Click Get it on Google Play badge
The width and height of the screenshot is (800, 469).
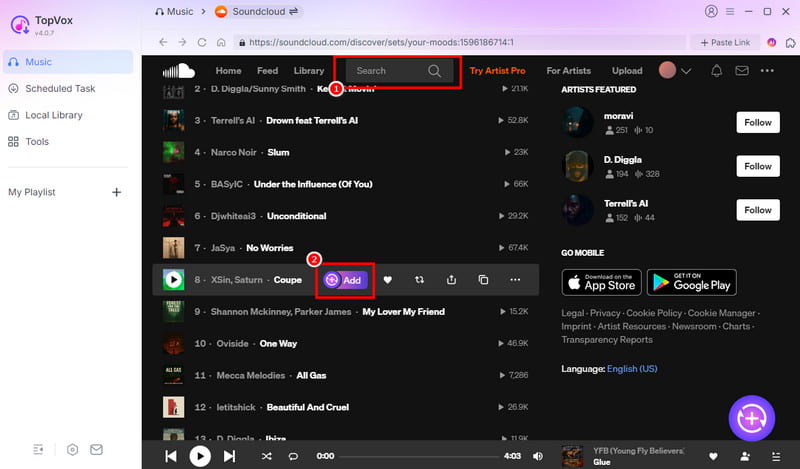coord(691,282)
